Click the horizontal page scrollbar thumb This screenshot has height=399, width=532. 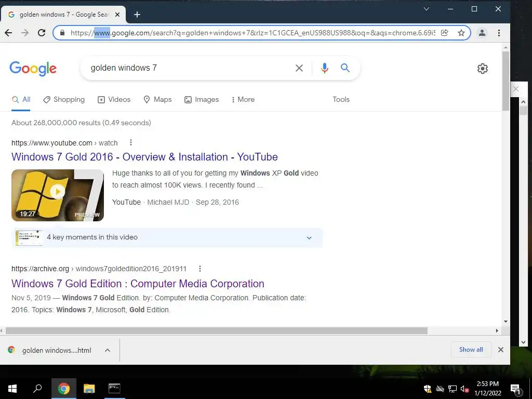pyautogui.click(x=217, y=330)
